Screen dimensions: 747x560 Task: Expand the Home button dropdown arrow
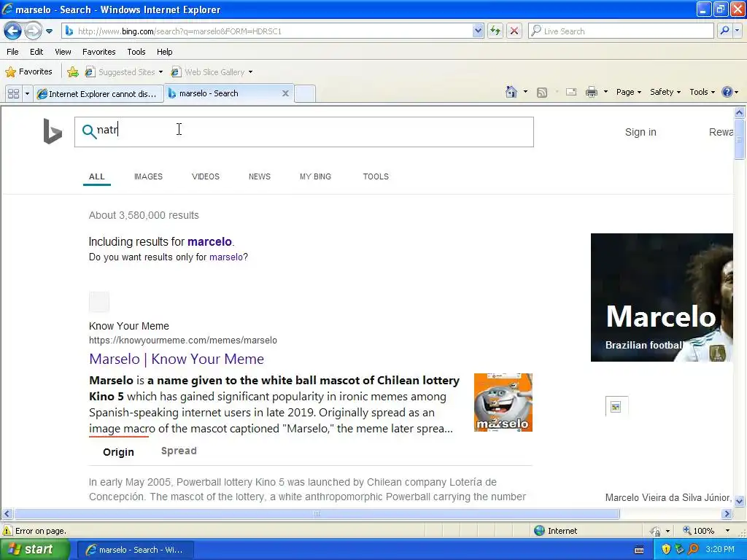[x=525, y=92]
